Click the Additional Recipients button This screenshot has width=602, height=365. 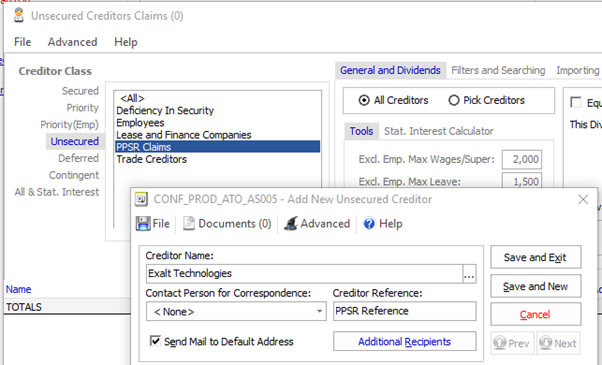[404, 342]
